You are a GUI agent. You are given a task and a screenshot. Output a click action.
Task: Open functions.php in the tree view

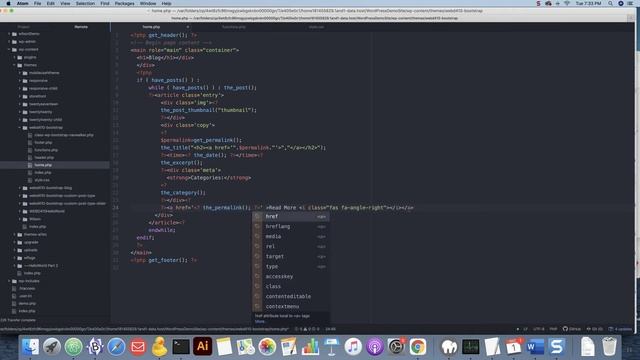pos(46,150)
